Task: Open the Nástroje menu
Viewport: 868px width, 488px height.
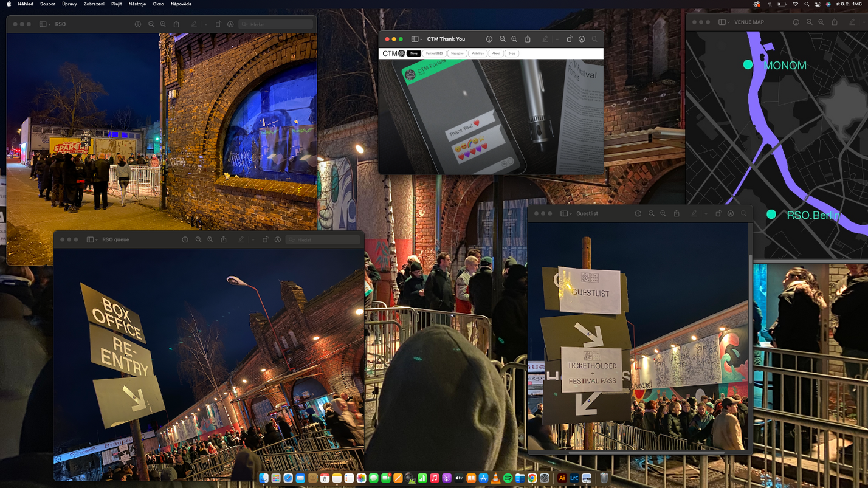Action: (137, 4)
